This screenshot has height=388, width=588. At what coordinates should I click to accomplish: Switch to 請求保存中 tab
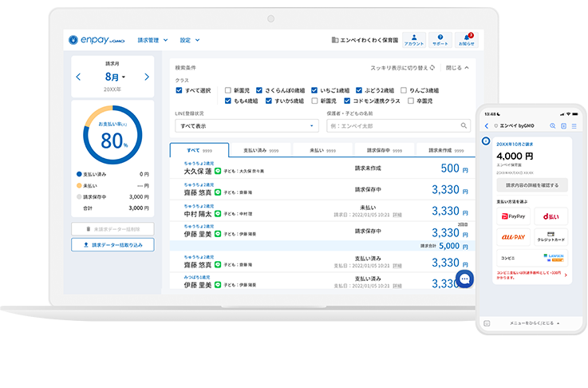(x=385, y=150)
